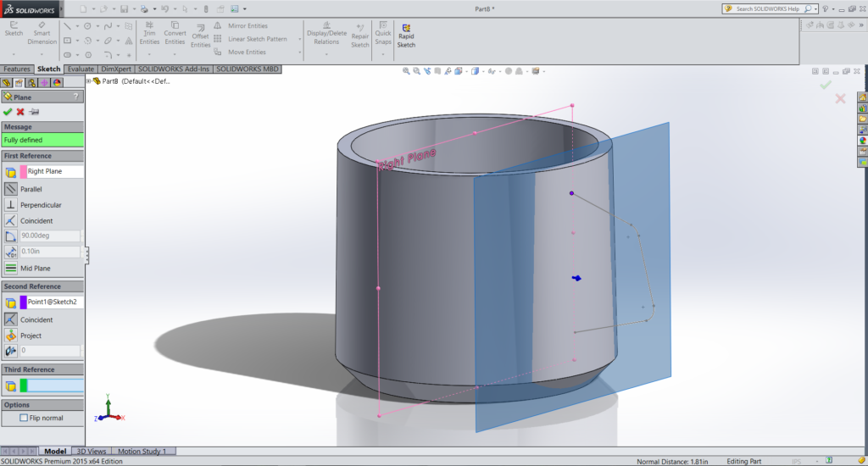Click the Repair Sketch tool
Viewport: 868px width, 466px height.
click(359, 36)
